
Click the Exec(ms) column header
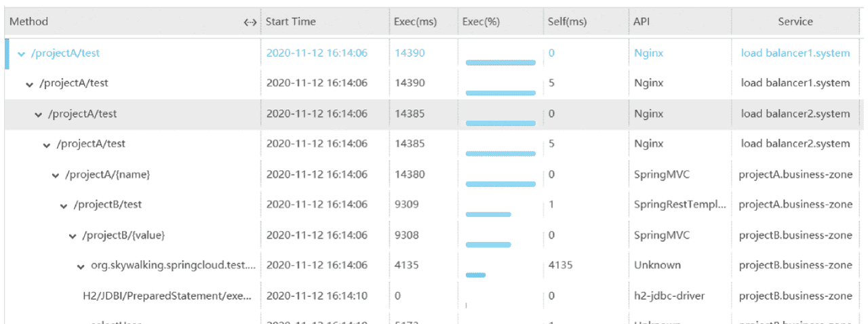415,22
